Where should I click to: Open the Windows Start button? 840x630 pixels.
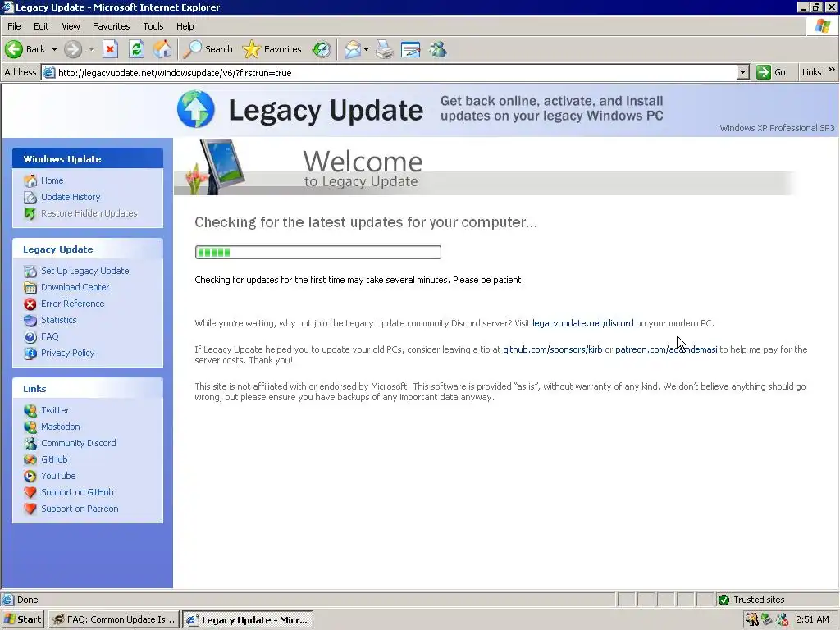tap(22, 619)
